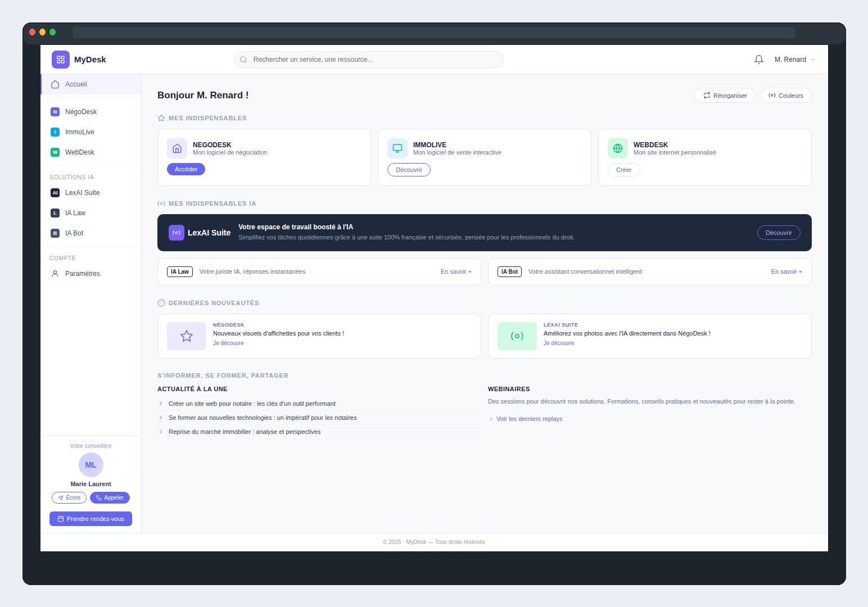Image resolution: width=868 pixels, height=607 pixels.
Task: Click the LexAI Suite banner logo icon
Action: pyautogui.click(x=177, y=233)
